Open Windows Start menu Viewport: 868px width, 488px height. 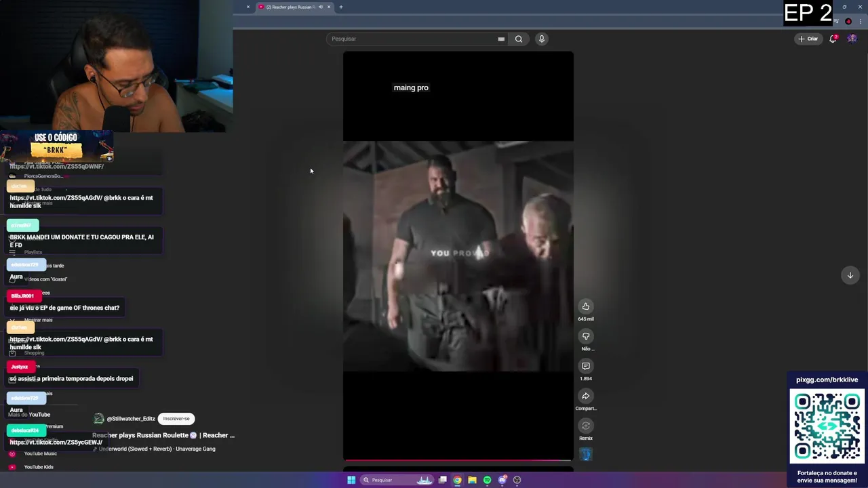(x=351, y=480)
